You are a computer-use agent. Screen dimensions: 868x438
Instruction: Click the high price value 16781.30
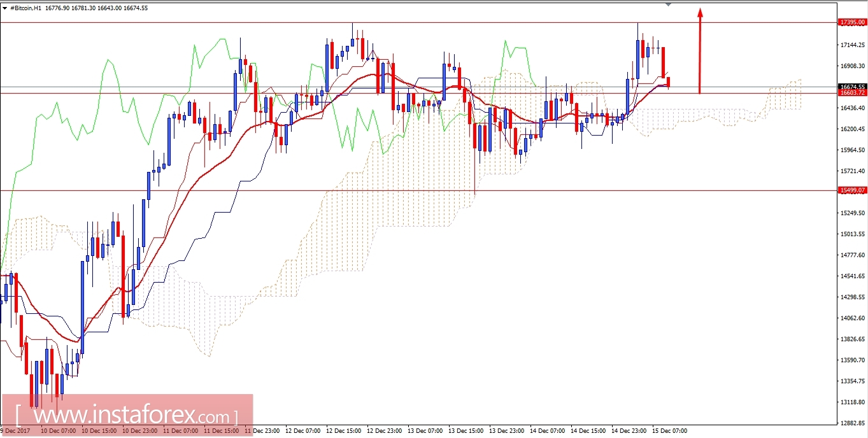[85, 8]
